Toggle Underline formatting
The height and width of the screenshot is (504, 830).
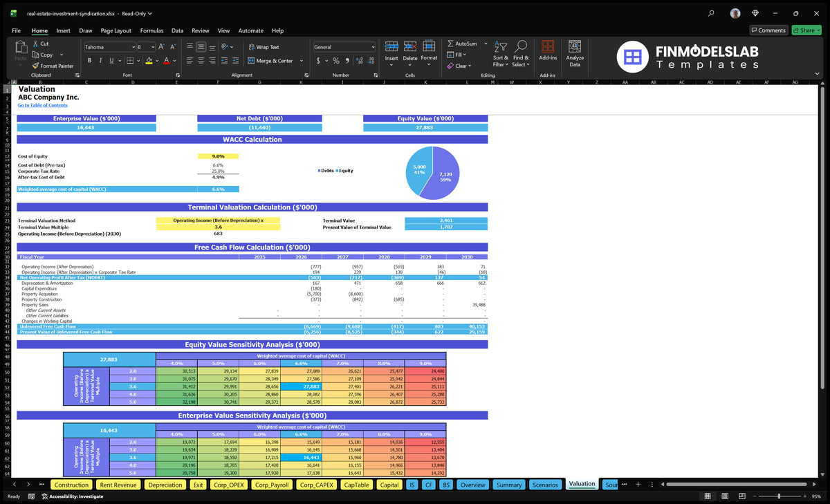[111, 61]
